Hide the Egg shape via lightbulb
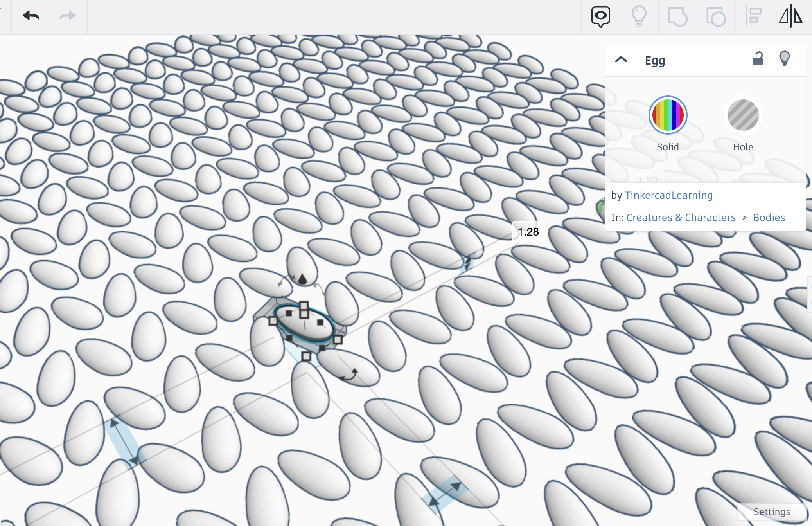The width and height of the screenshot is (812, 526). pos(785,59)
